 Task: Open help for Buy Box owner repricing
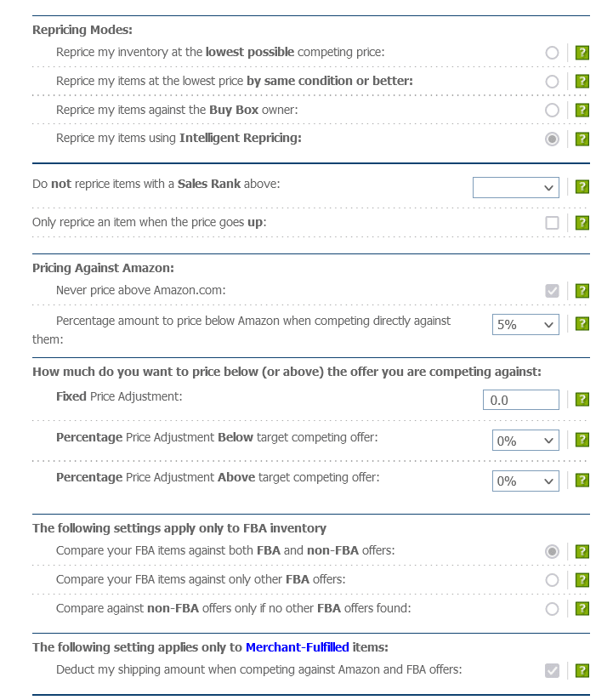[x=582, y=110]
